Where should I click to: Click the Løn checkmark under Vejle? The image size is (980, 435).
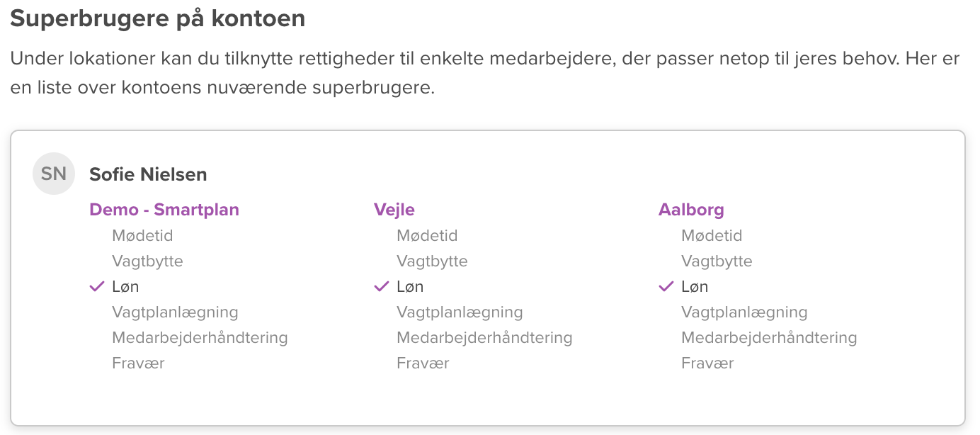(x=382, y=287)
